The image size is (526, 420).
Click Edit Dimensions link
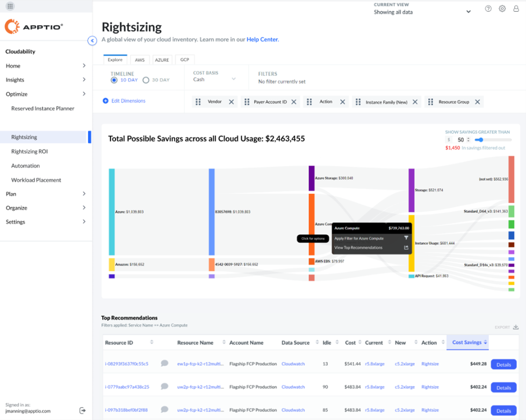(128, 100)
